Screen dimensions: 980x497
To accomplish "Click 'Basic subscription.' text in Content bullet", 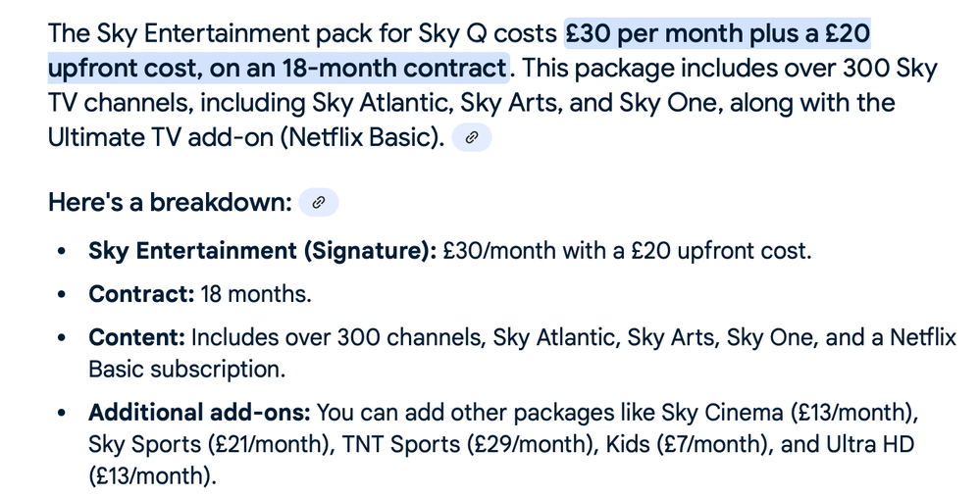I will point(186,369).
